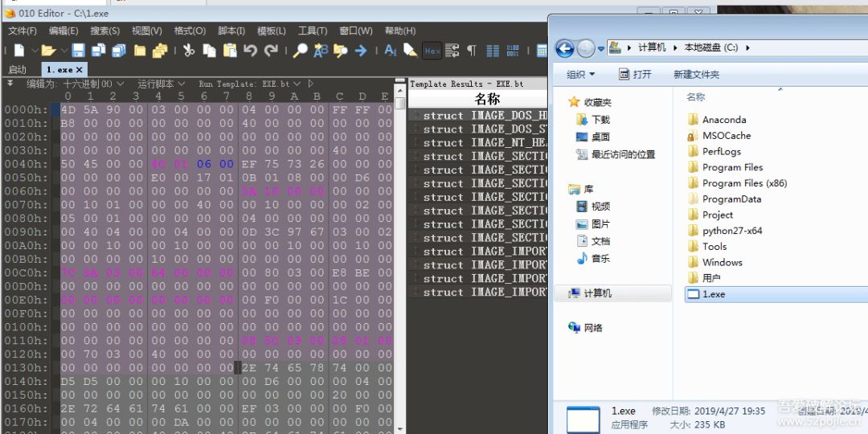This screenshot has width=868, height=434.
Task: Create a new file with the New icon
Action: [19, 51]
